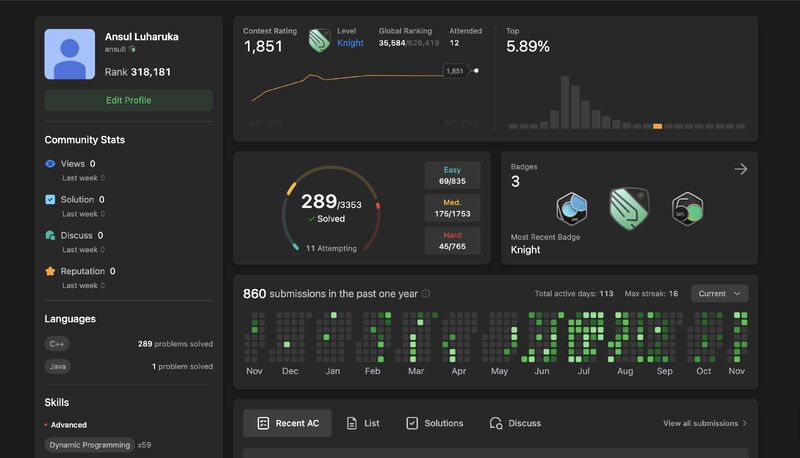The image size is (800, 458).
Task: Click the solved problems progress ring
Action: coord(331,208)
